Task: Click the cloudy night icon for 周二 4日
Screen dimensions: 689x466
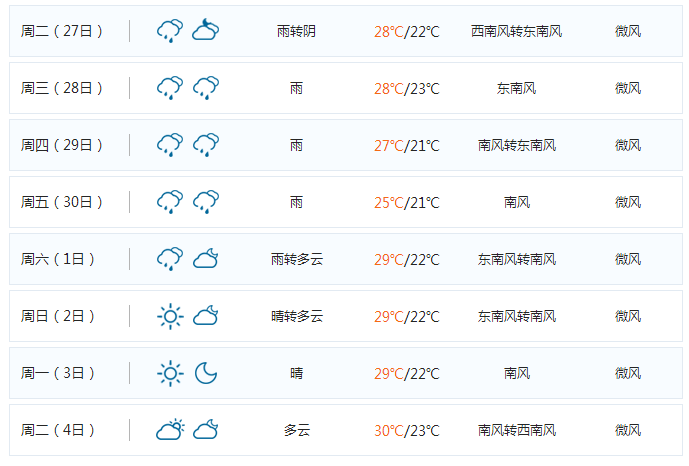Action: [x=206, y=430]
